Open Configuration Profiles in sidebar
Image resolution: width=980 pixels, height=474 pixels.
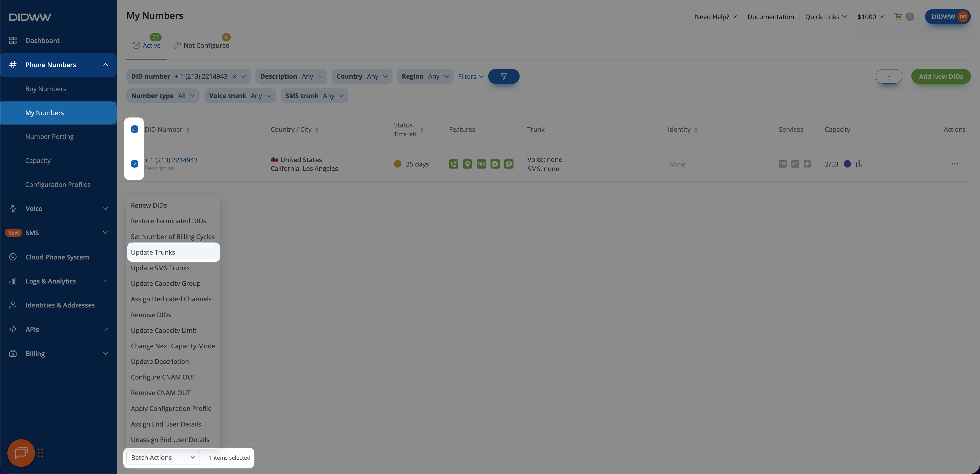coord(58,185)
